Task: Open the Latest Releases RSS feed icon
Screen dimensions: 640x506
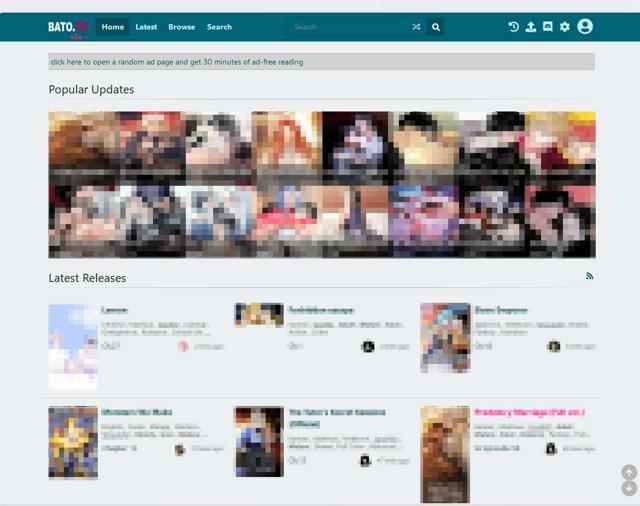Action: [x=589, y=276]
